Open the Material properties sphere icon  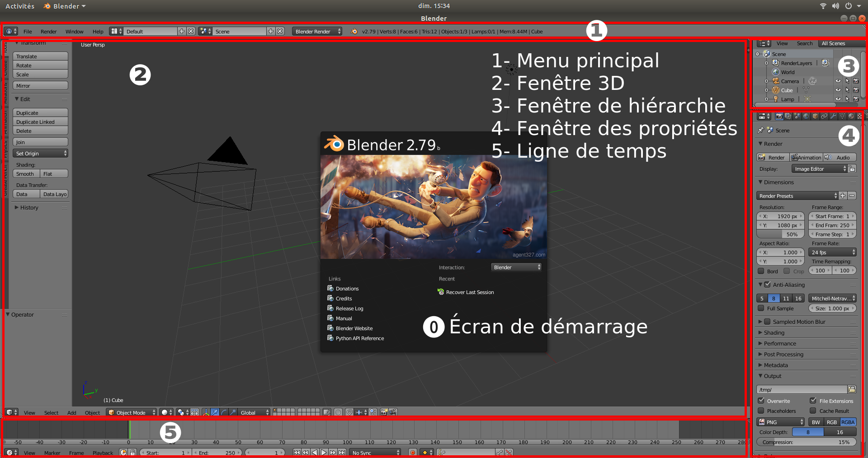(x=851, y=116)
